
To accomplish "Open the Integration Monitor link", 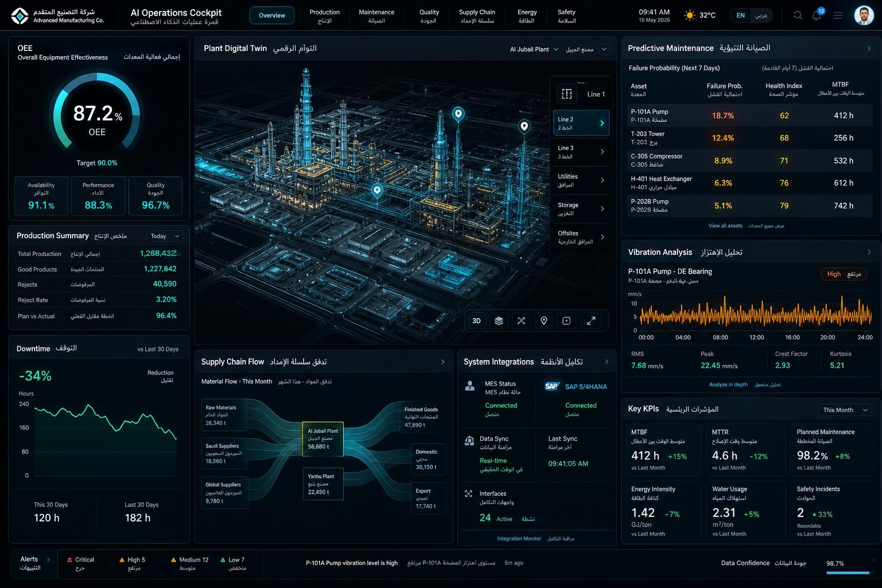I will [519, 539].
